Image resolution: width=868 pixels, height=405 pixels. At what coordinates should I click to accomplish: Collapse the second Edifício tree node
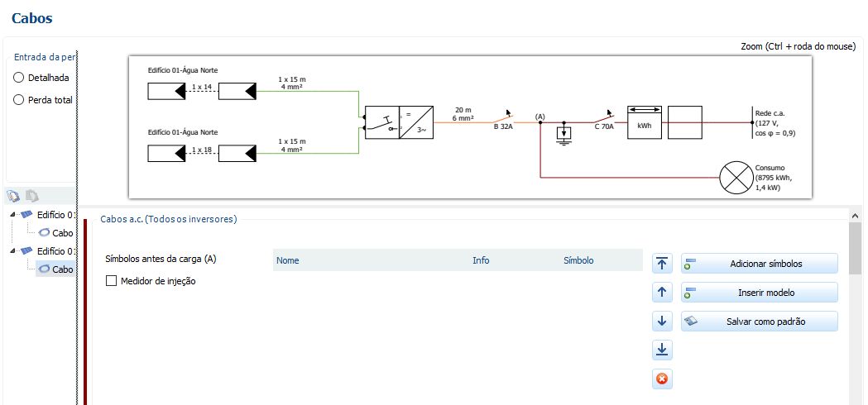[x=14, y=251]
